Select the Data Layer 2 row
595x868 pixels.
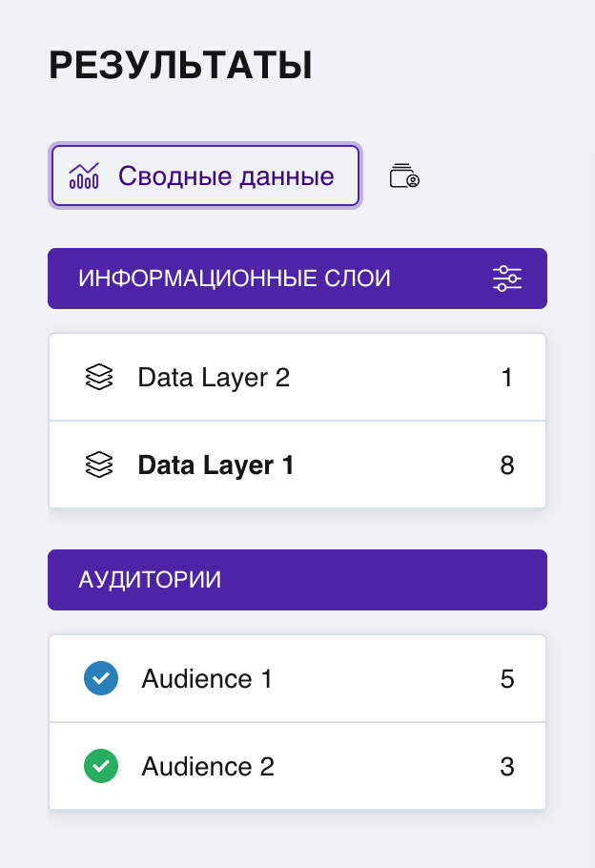pyautogui.click(x=297, y=378)
